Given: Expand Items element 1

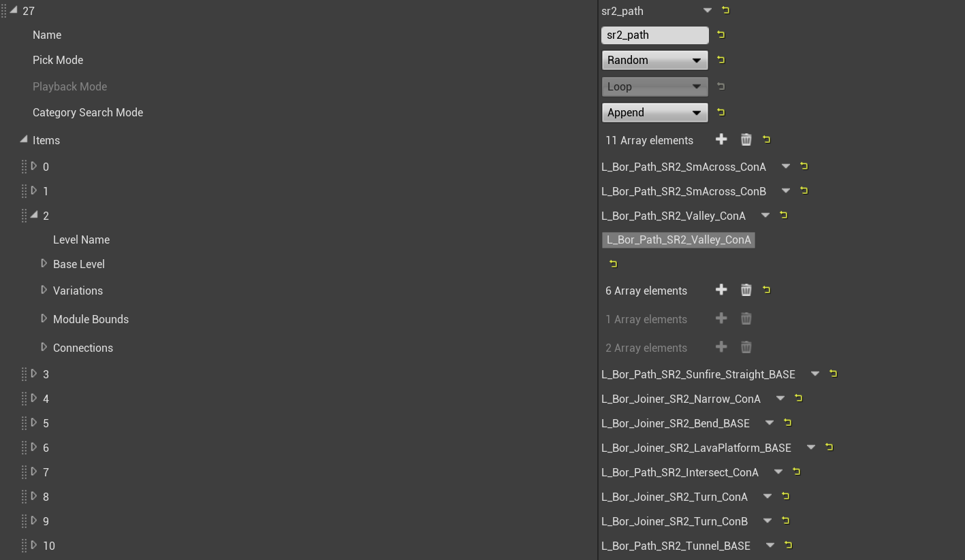Looking at the screenshot, I should pos(34,191).
